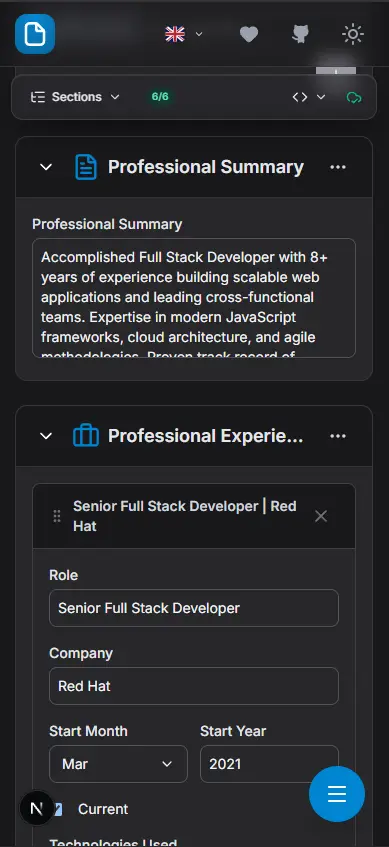This screenshot has height=847, width=389.
Task: Click the Professional Experience briefcase icon
Action: click(x=86, y=435)
